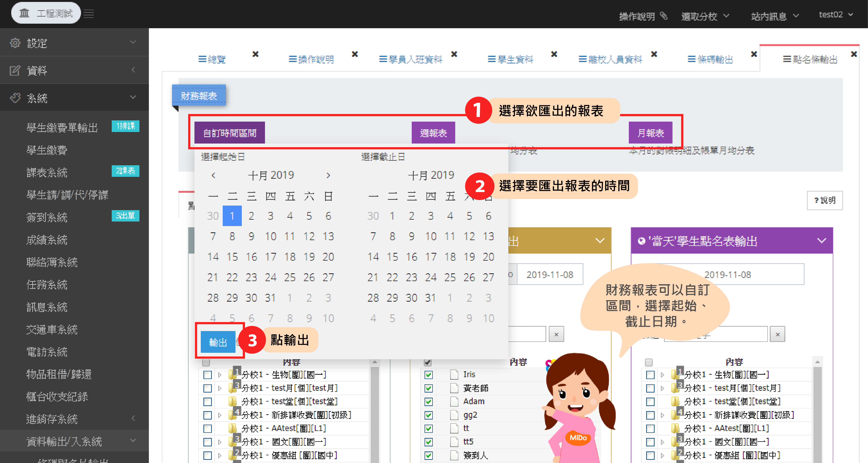868x463 pixels.
Task: Check the box for 分校1 - 生物[團][國一] in left list
Action: click(208, 375)
